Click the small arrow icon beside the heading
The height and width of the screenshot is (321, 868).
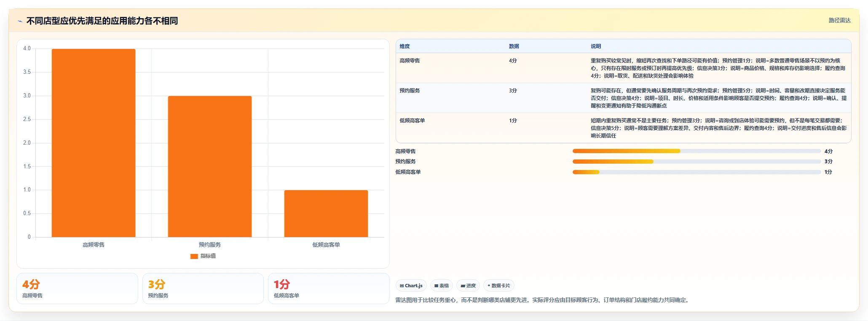(x=20, y=21)
